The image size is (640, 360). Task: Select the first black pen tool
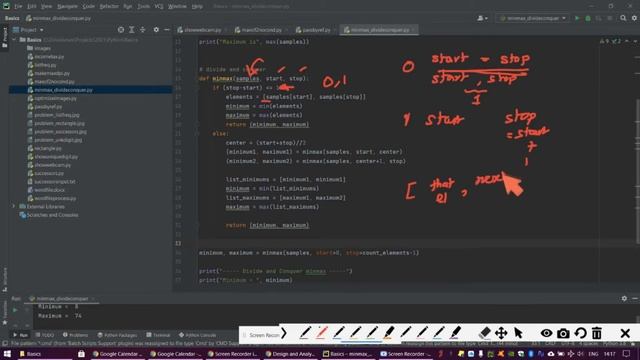coord(304,333)
